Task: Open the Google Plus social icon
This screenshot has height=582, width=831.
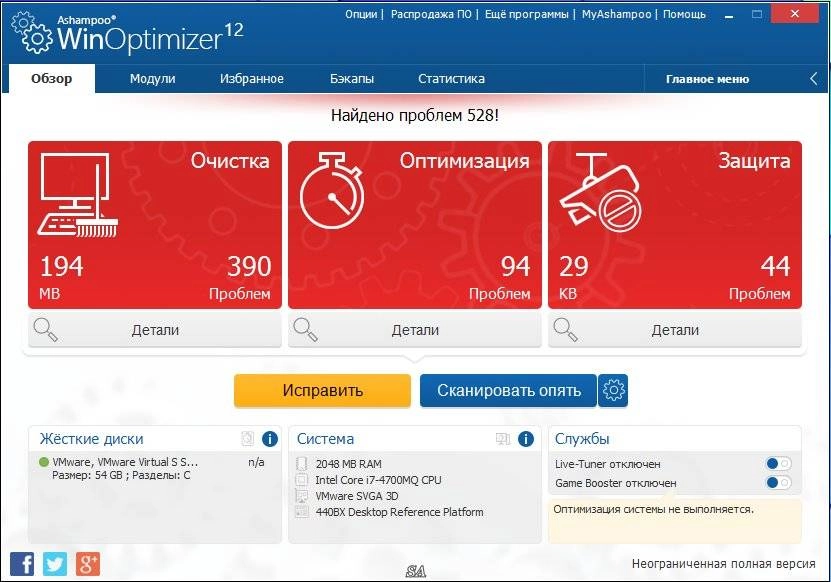Action: click(87, 563)
